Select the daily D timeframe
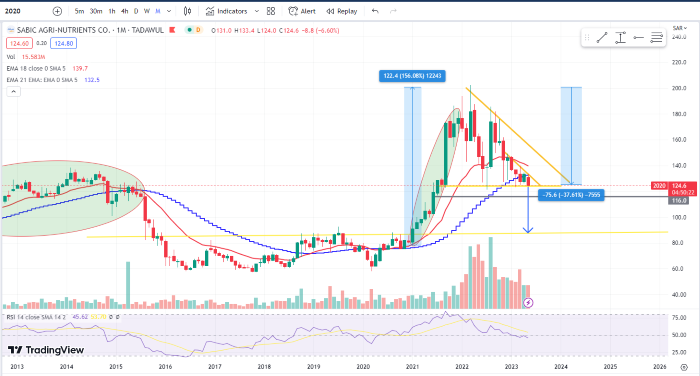The width and height of the screenshot is (700, 376). [x=136, y=11]
